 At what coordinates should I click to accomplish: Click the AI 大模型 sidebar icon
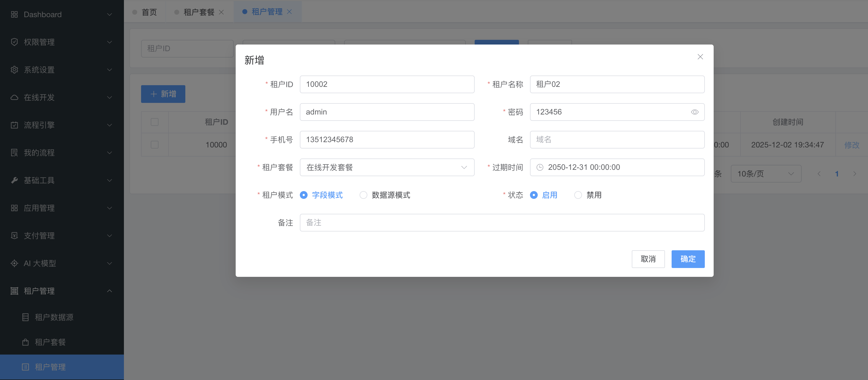14,263
